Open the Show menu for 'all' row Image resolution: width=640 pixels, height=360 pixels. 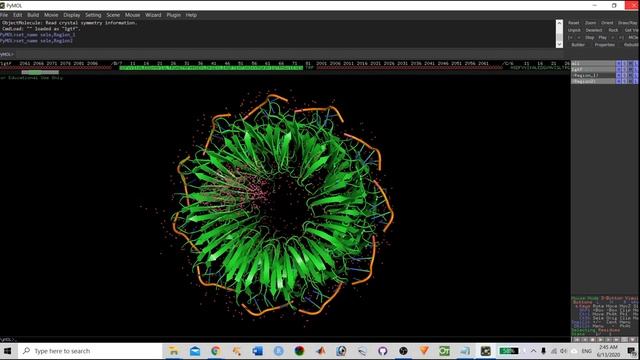[624, 63]
